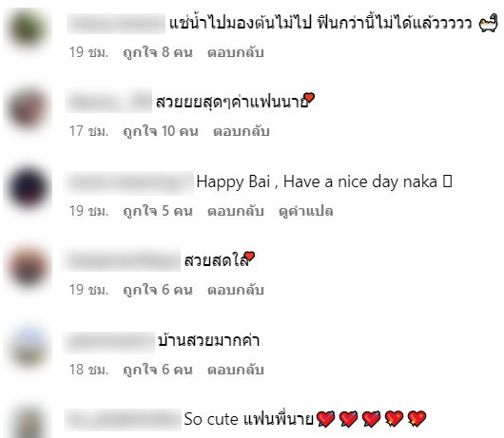
Task: Reply to the 'บ้านสวยมากค่า' comment
Action: 236,370
